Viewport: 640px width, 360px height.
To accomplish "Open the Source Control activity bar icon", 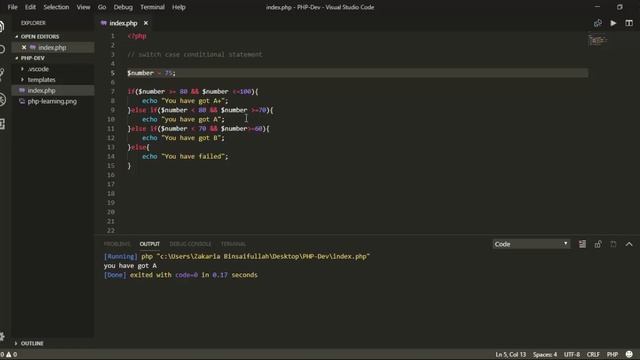I will (x=2, y=74).
